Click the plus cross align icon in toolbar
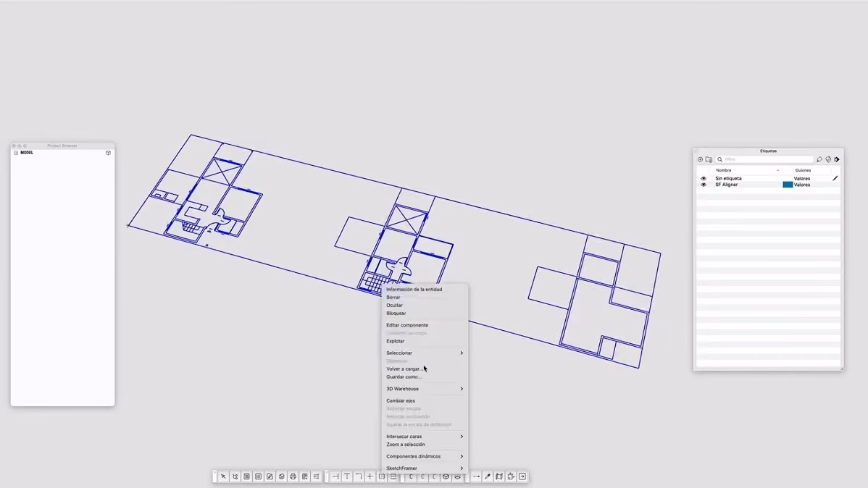This screenshot has width=868, height=488. coord(370,476)
